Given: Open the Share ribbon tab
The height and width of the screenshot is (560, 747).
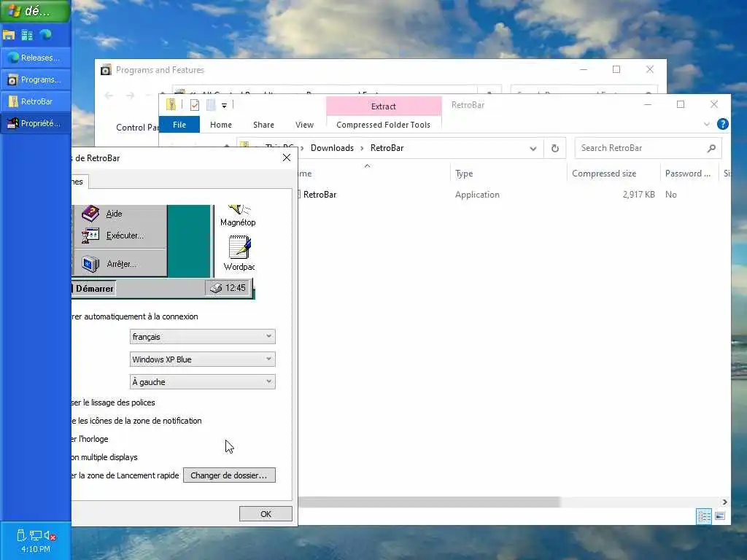Looking at the screenshot, I should tap(263, 125).
